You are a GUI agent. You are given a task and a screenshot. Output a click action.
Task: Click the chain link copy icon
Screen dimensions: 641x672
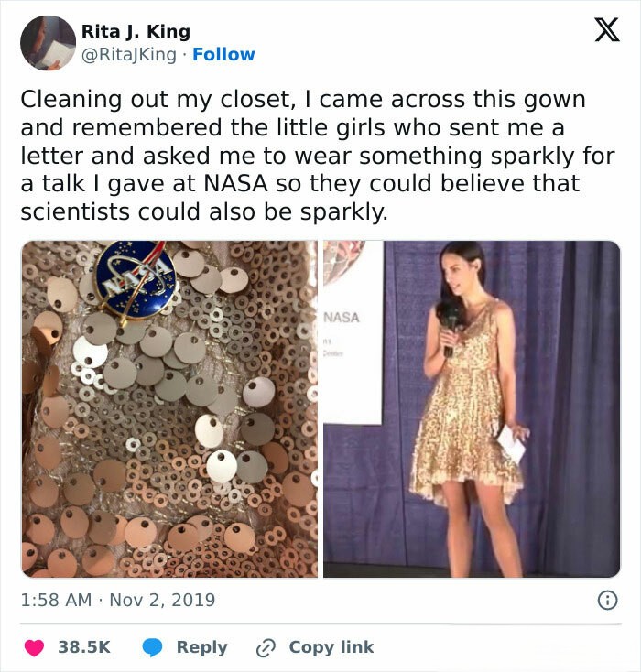[266, 648]
